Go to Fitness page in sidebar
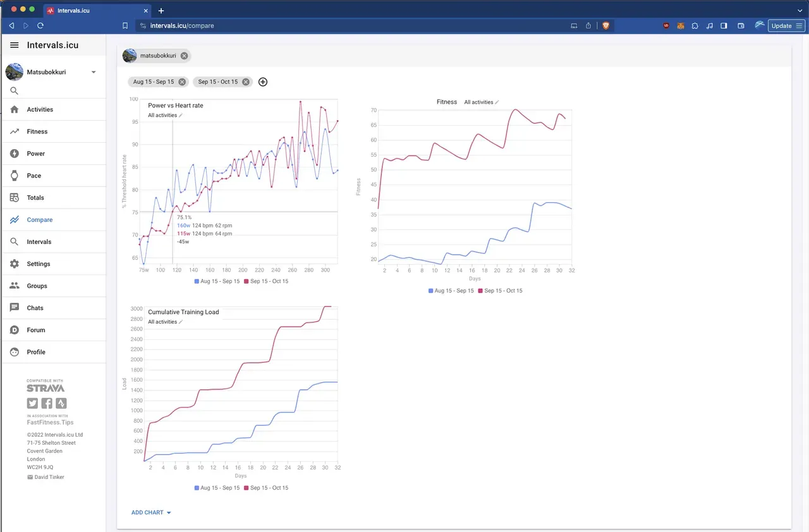Image resolution: width=809 pixels, height=532 pixels. click(37, 131)
